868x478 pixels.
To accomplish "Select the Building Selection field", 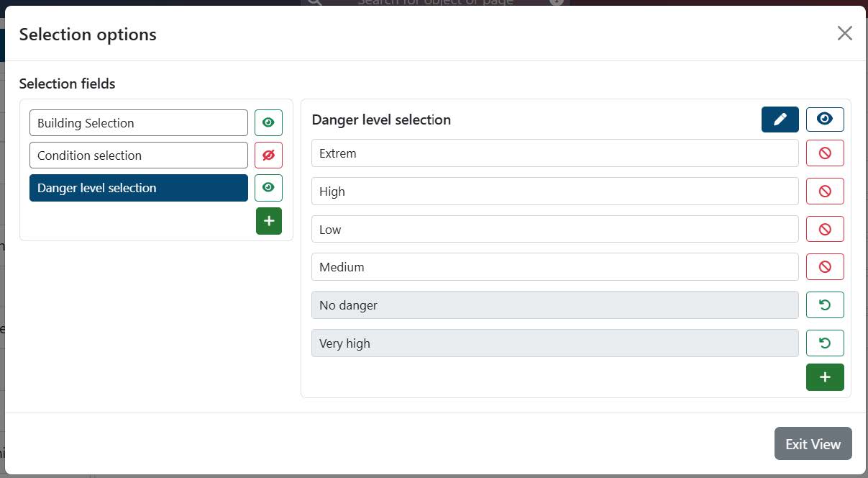I will click(138, 123).
